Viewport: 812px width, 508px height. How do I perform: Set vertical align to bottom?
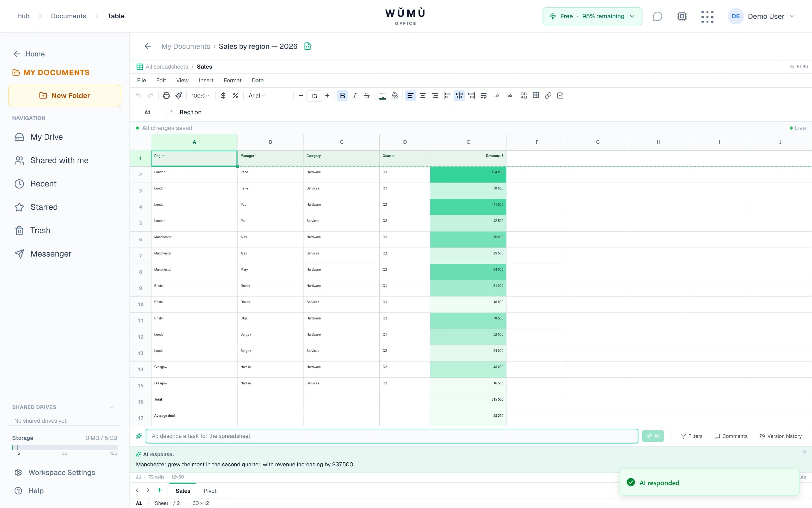[x=471, y=96]
